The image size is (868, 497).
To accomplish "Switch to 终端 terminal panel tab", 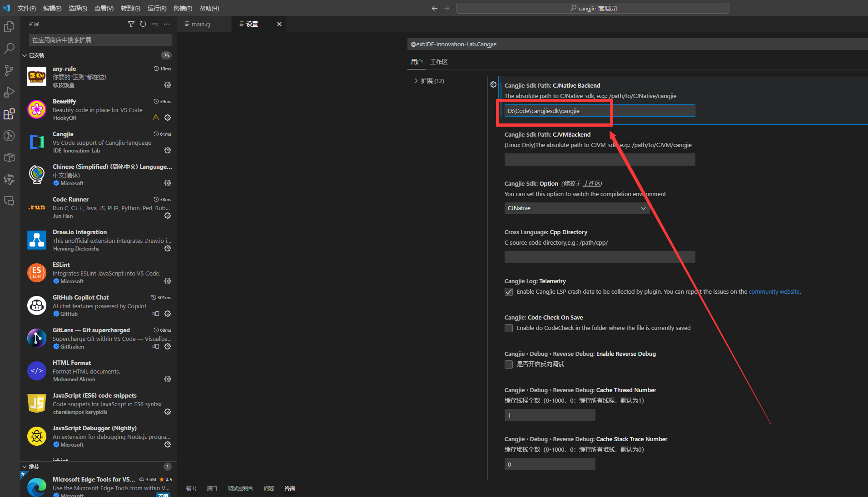I will tap(290, 488).
